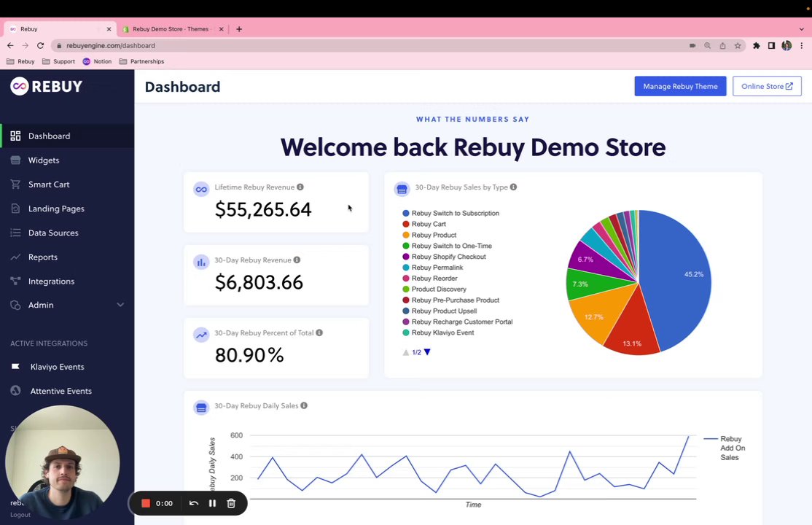This screenshot has height=525, width=812.
Task: Click the Integrations icon
Action: (x=15, y=281)
